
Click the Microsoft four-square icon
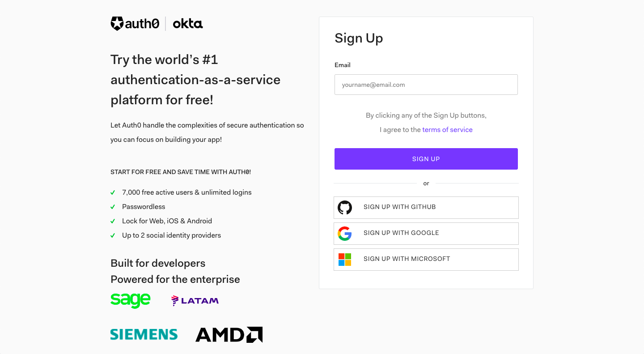(345, 259)
